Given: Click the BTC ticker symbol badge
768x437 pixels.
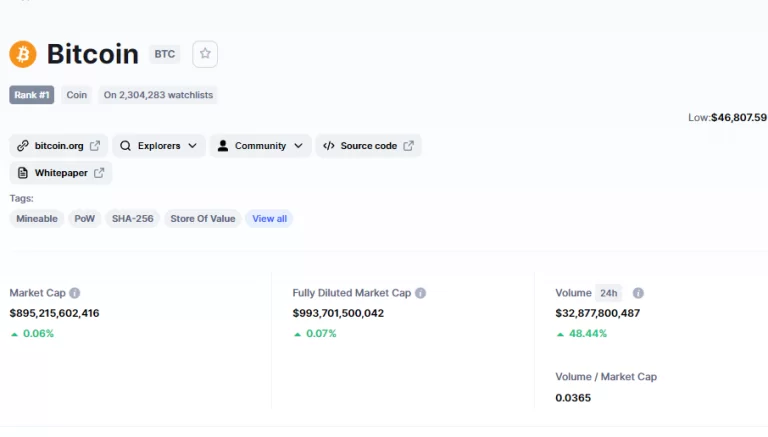Looking at the screenshot, I should pos(164,55).
